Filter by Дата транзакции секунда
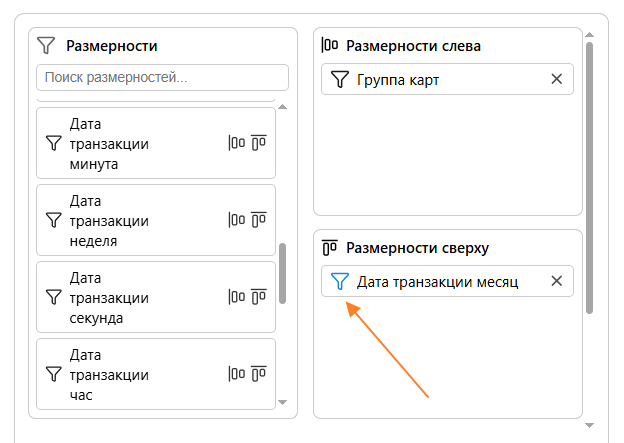Viewport: 624px width, 443px height. (54, 297)
